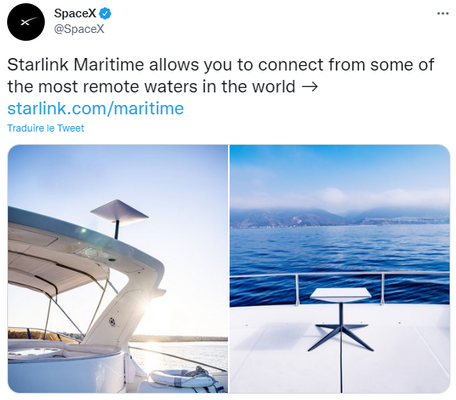Screen dimensions: 456x400
Task: Click the blue verified badge
Action: 105,14
